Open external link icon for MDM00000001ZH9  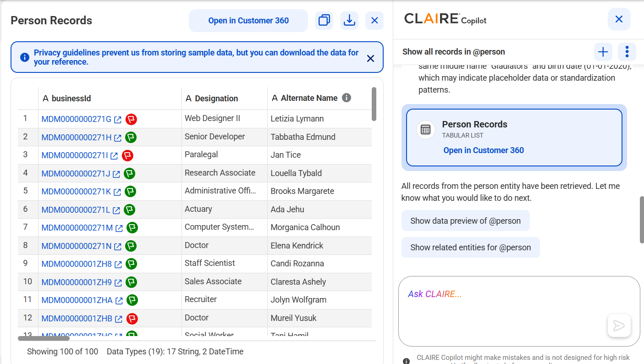tap(118, 282)
